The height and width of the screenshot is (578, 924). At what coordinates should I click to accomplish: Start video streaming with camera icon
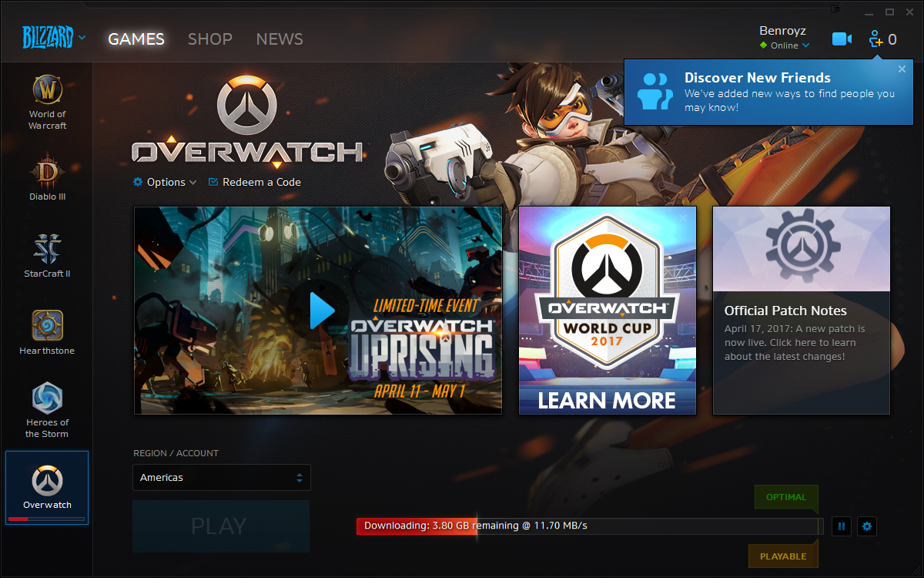842,39
